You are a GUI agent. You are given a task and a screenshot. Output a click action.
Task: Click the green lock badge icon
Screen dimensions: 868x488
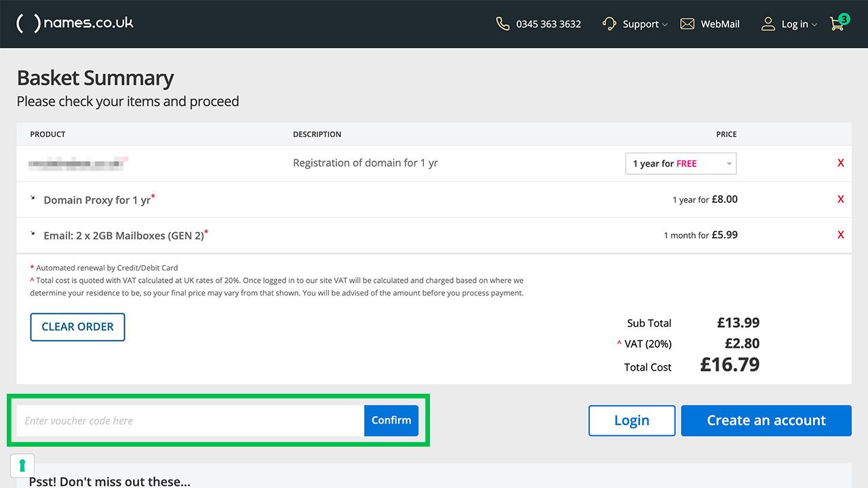22,466
